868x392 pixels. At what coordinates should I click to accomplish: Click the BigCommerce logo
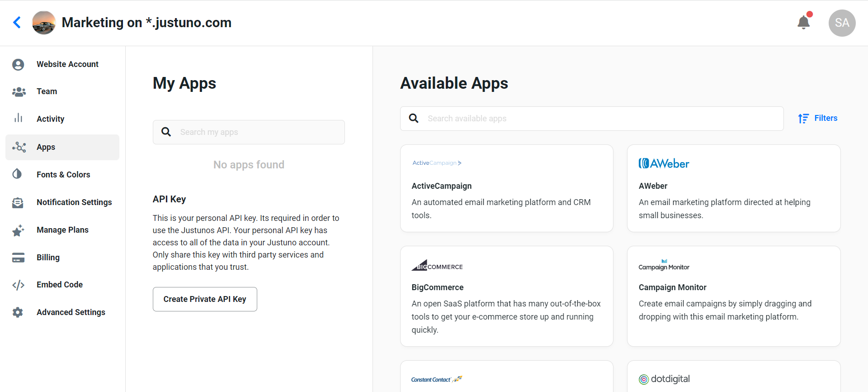click(x=437, y=265)
